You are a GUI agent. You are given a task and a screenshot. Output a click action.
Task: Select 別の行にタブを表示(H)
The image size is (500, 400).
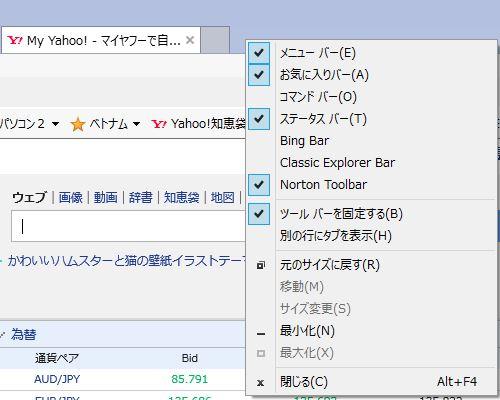371,236
